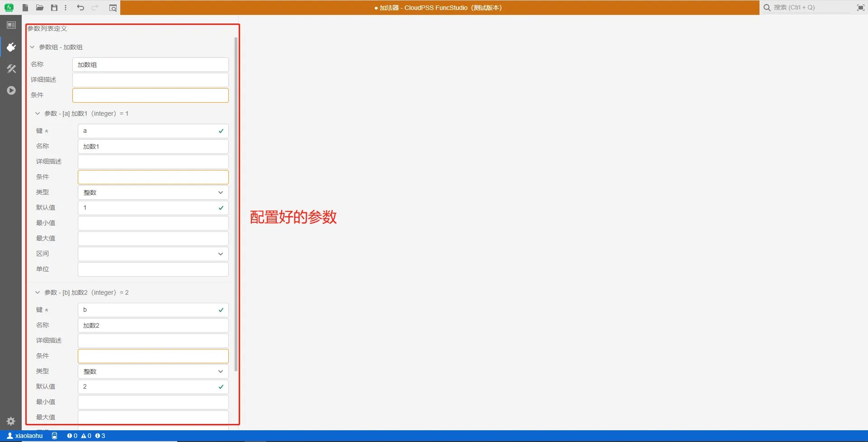Click the xiaolaohu user account in the status bar

25,436
